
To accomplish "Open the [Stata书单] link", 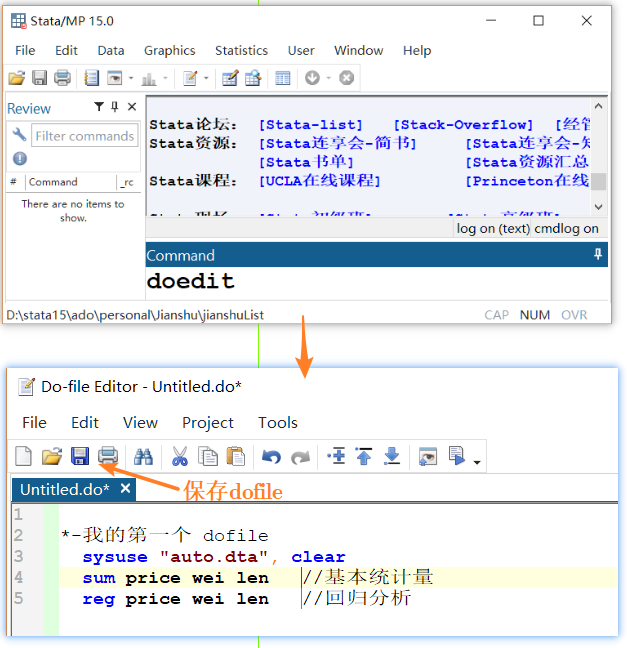I will tap(306, 162).
